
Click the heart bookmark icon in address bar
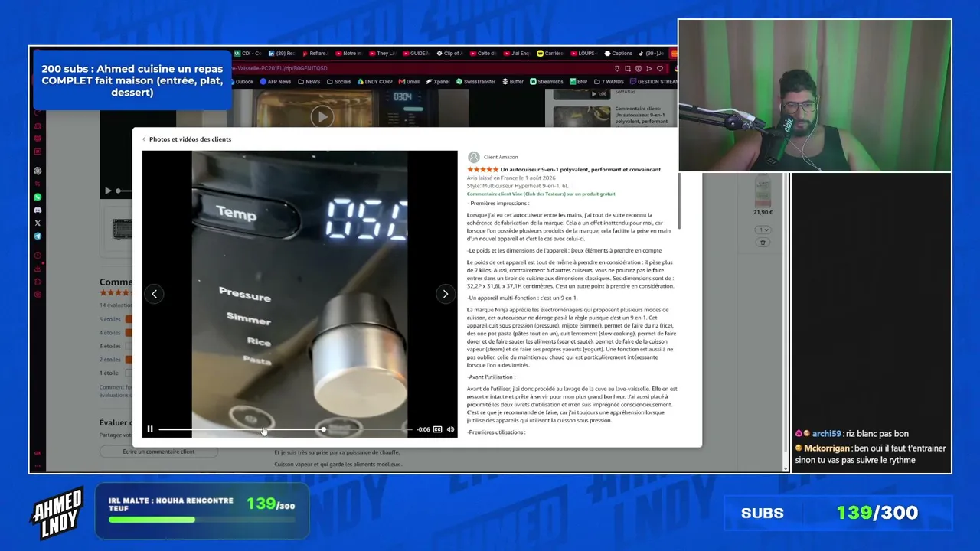(x=660, y=68)
